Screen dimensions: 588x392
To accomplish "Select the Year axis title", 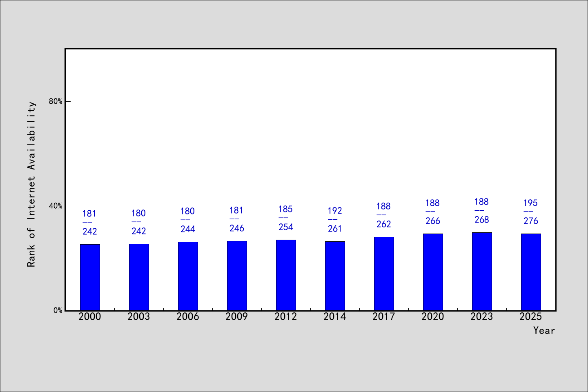I will pos(544,330).
